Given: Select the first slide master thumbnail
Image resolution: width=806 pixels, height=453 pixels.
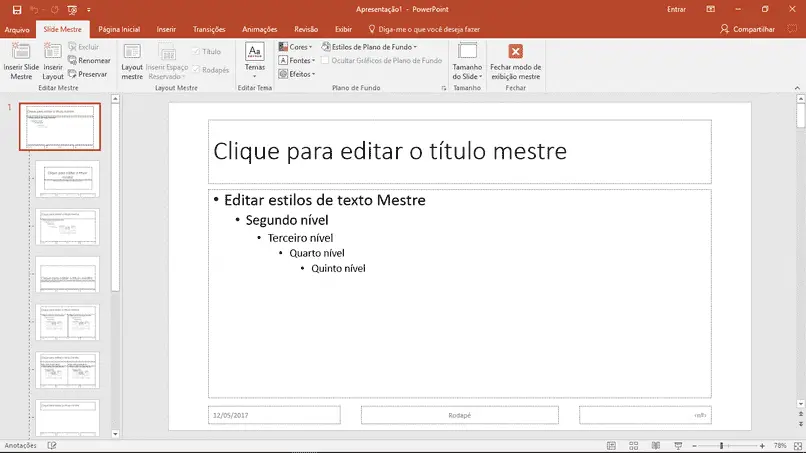Looking at the screenshot, I should 60,126.
